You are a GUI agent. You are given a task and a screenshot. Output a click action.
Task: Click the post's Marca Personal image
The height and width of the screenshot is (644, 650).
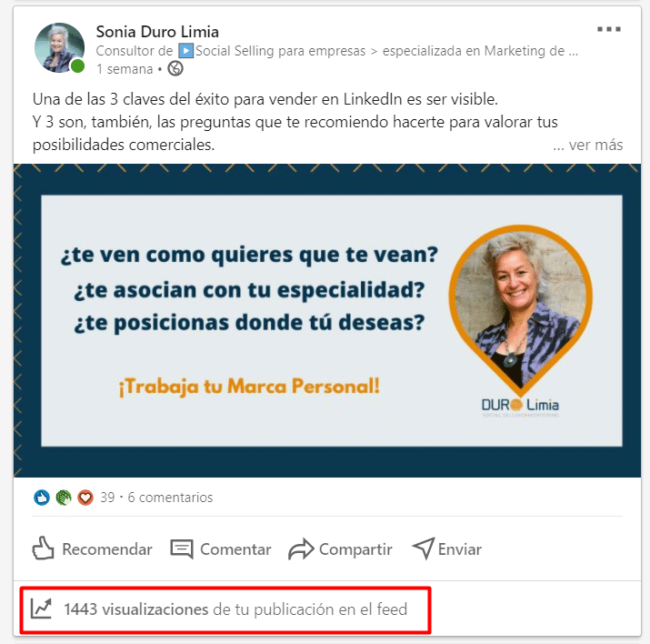(327, 320)
